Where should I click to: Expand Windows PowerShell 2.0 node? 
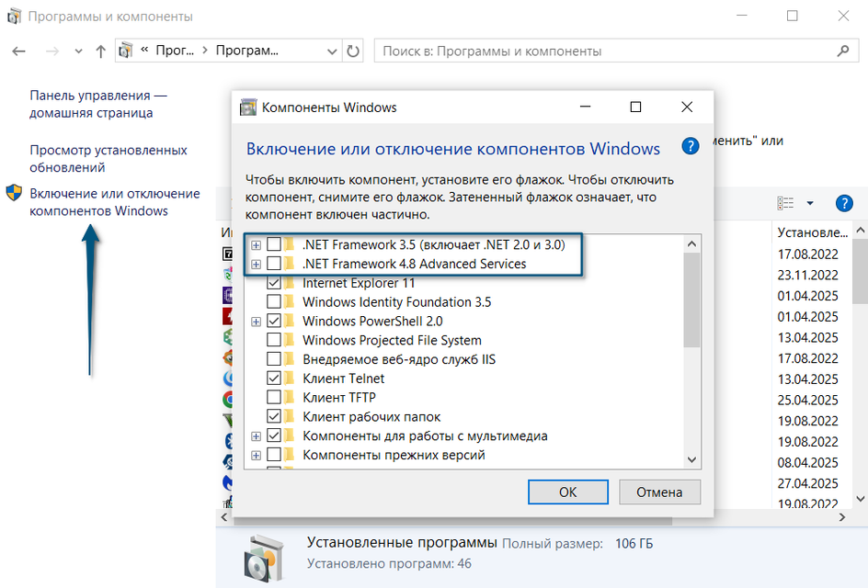256,322
